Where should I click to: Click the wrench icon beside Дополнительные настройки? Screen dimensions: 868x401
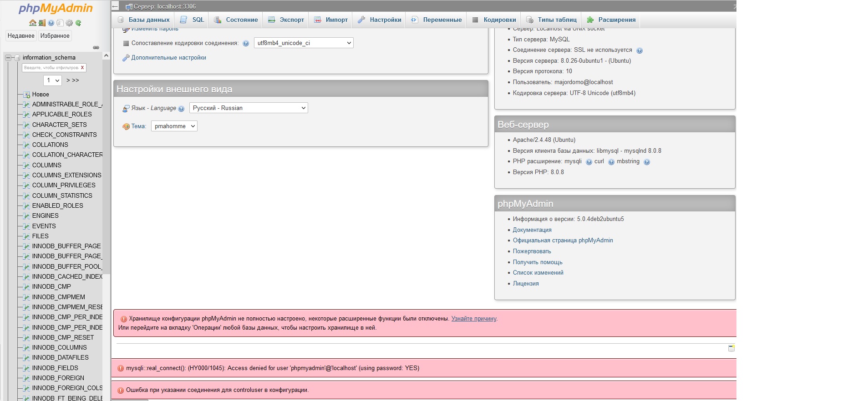click(126, 58)
